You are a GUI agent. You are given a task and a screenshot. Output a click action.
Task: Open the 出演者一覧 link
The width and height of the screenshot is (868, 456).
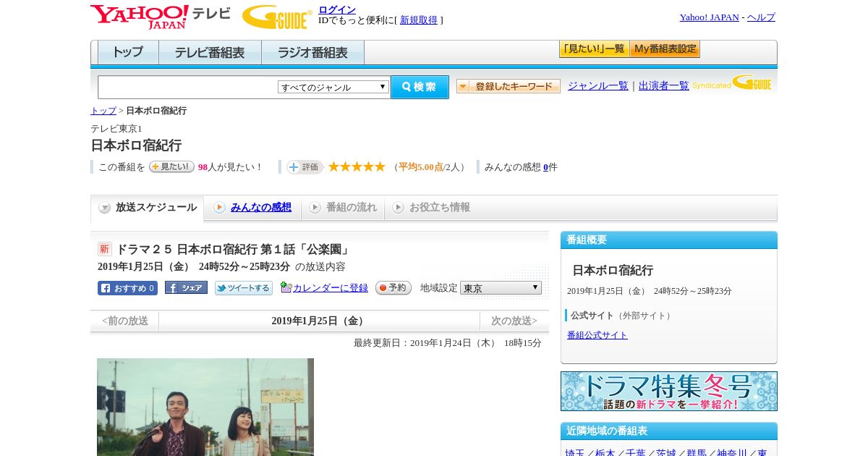[x=664, y=86]
